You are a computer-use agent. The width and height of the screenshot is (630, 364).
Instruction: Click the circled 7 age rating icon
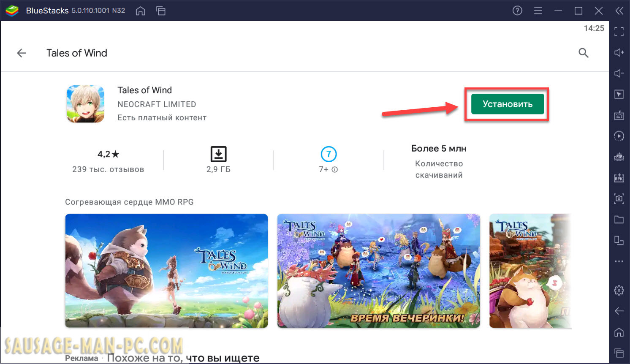pos(329,154)
